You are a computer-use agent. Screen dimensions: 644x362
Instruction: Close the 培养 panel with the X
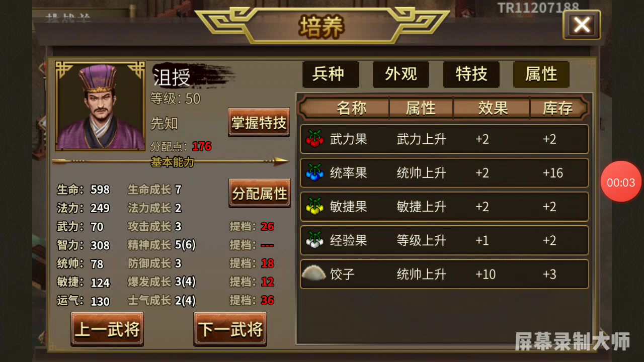[582, 25]
